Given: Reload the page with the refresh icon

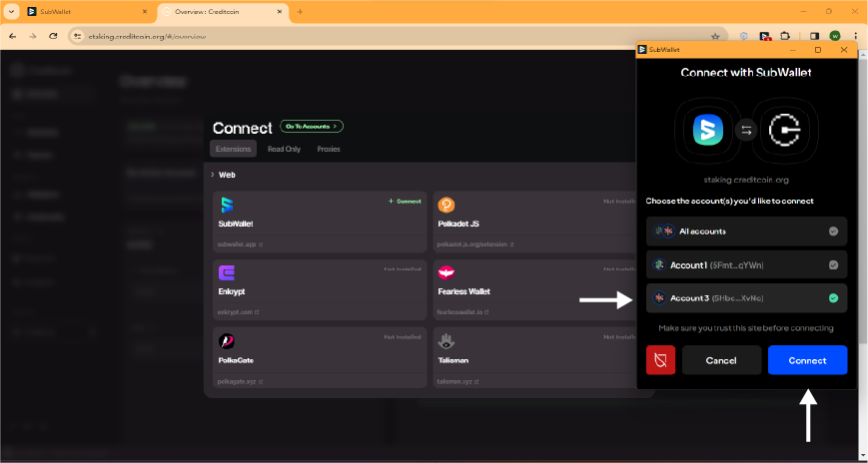Looking at the screenshot, I should (53, 36).
